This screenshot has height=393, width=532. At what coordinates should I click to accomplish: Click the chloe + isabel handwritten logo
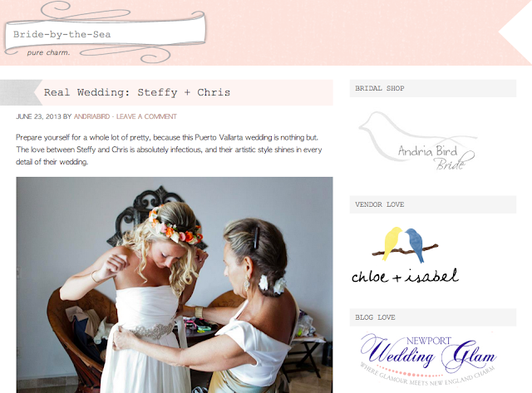(x=405, y=277)
